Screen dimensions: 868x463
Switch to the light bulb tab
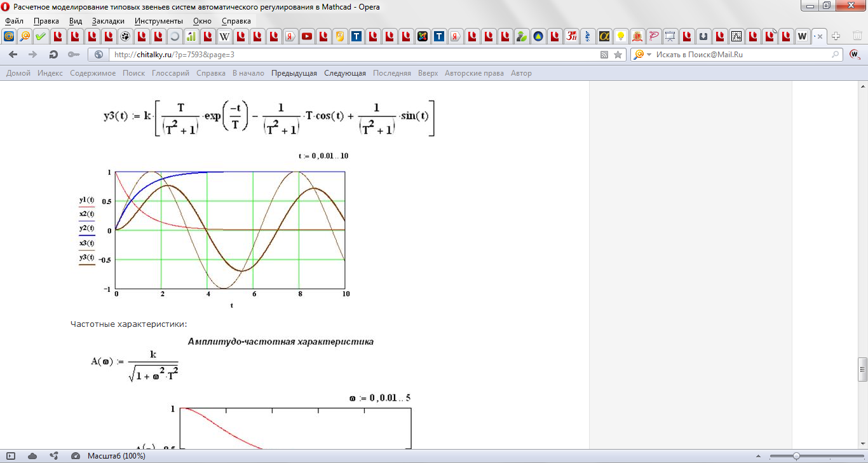pos(620,36)
